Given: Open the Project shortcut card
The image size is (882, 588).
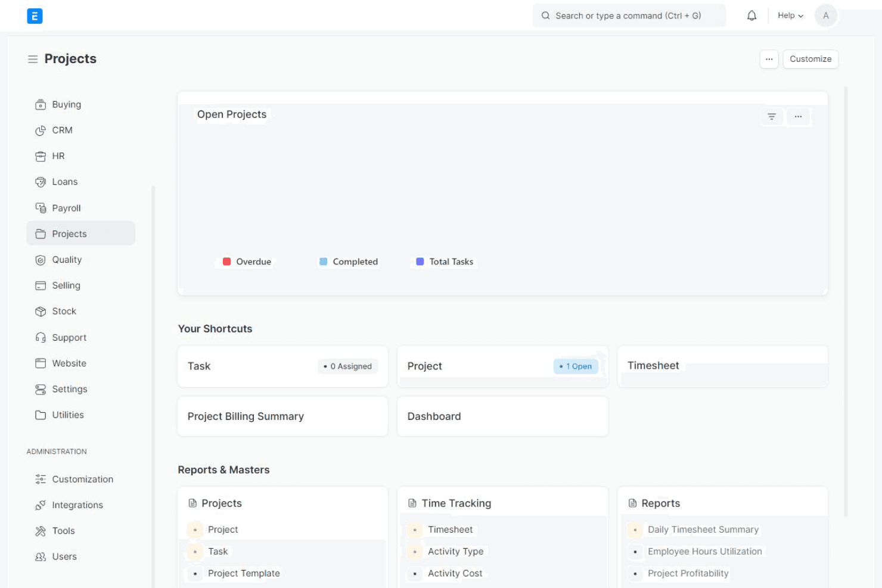Looking at the screenshot, I should (x=503, y=366).
